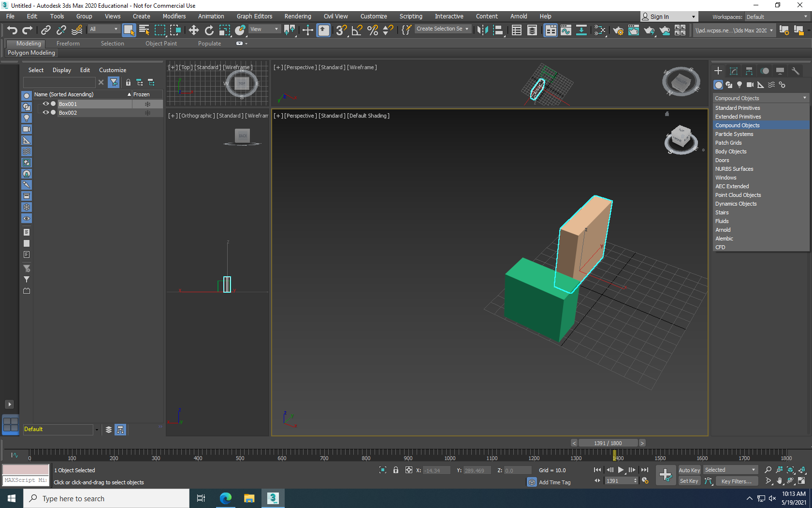Viewport: 812px width, 508px height.
Task: Show Lights category in Create panel
Action: point(739,85)
